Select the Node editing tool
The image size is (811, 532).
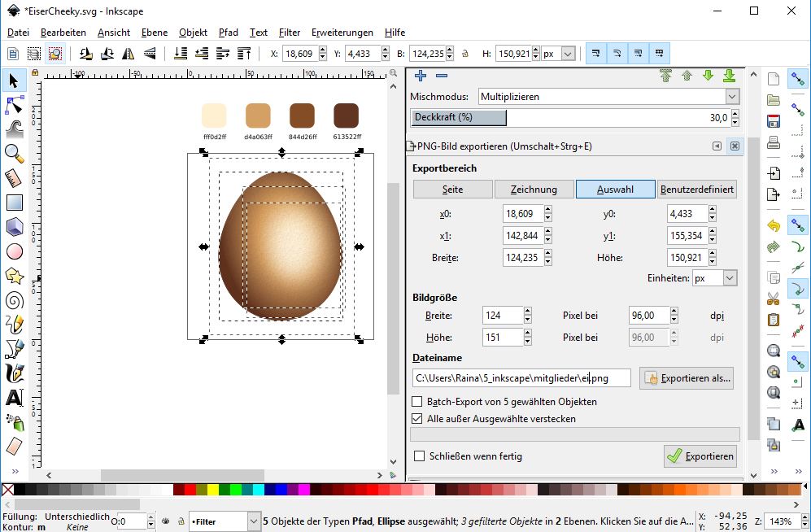pyautogui.click(x=14, y=104)
